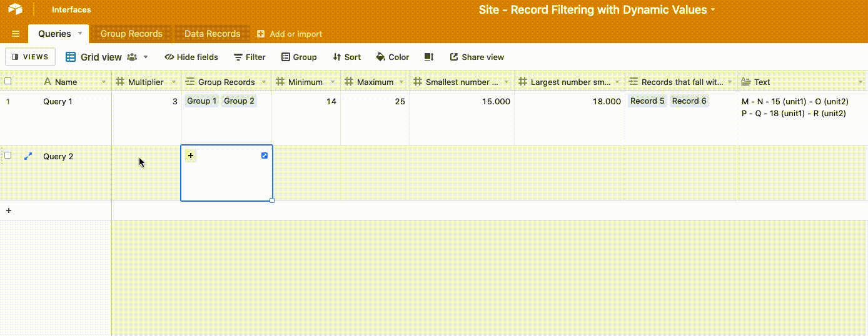
Task: Toggle the select-all header checkbox
Action: click(8, 81)
